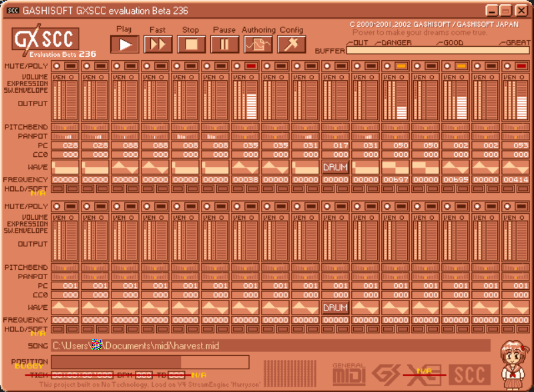The image size is (534, 392).
Task: Toggle poly indicator on top channel 1
Action: (71, 66)
